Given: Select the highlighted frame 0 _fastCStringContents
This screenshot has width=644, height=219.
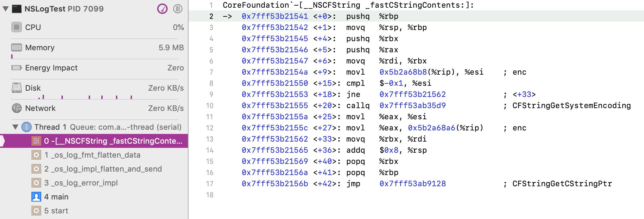Looking at the screenshot, I should [113, 141].
